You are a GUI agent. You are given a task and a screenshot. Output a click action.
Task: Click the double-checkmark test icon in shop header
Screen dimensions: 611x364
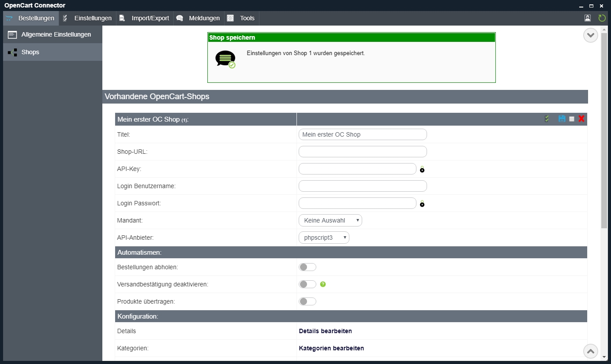pos(547,119)
